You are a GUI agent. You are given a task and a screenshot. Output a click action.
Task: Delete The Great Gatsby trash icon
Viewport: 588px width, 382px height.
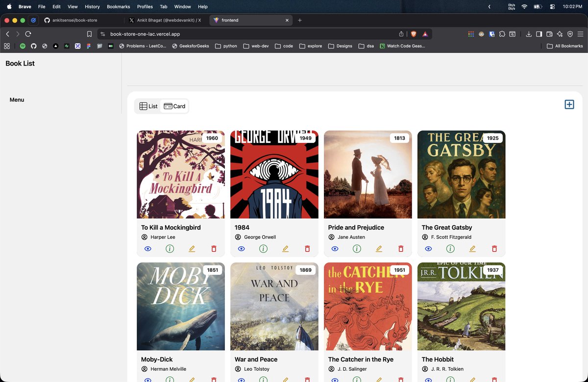pyautogui.click(x=494, y=249)
